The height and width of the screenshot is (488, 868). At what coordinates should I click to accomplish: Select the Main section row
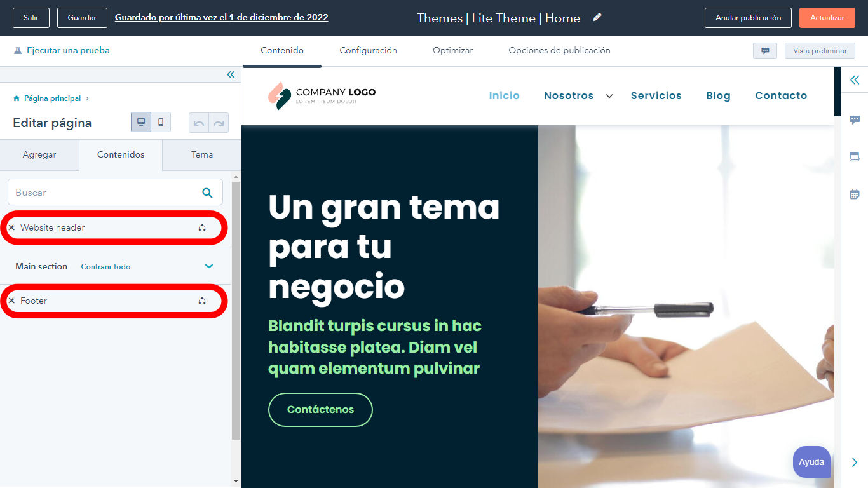116,266
